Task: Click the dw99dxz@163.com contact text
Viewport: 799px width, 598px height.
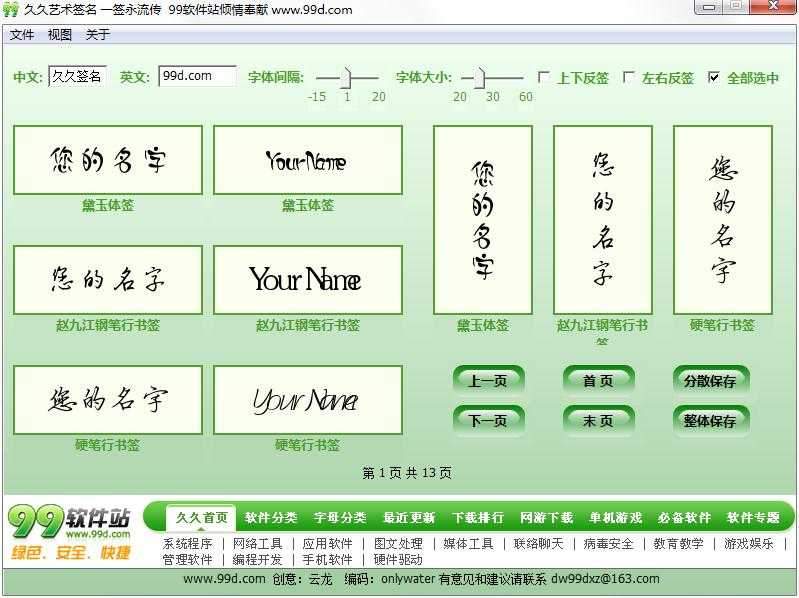Action: pyautogui.click(x=605, y=579)
